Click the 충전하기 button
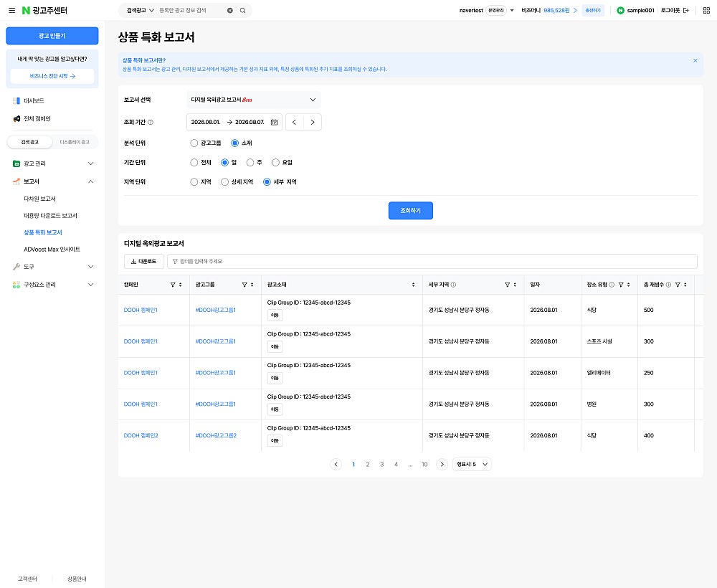Screen dimensions: 717x588 click(x=593, y=10)
